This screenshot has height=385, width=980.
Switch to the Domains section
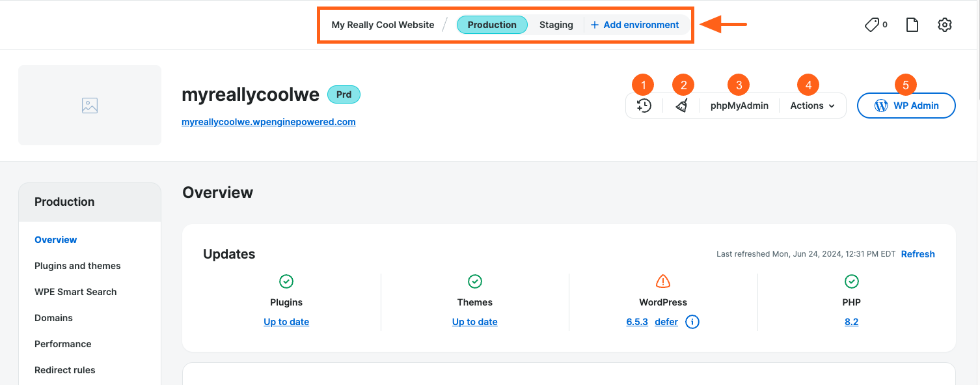(x=53, y=317)
